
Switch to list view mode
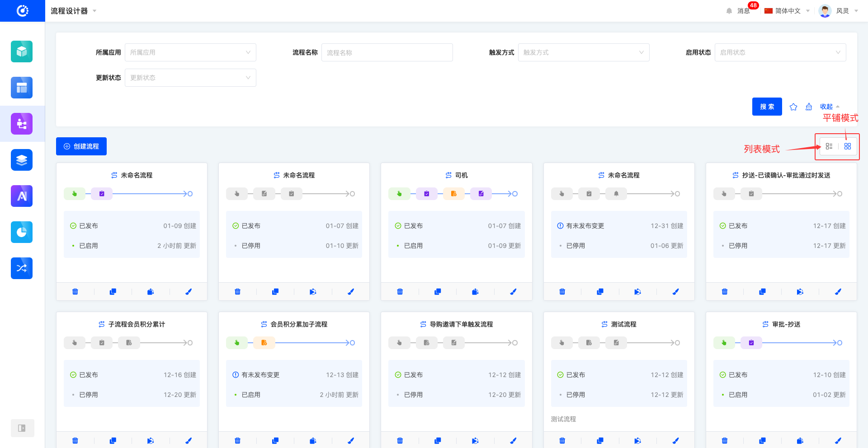[x=829, y=146]
